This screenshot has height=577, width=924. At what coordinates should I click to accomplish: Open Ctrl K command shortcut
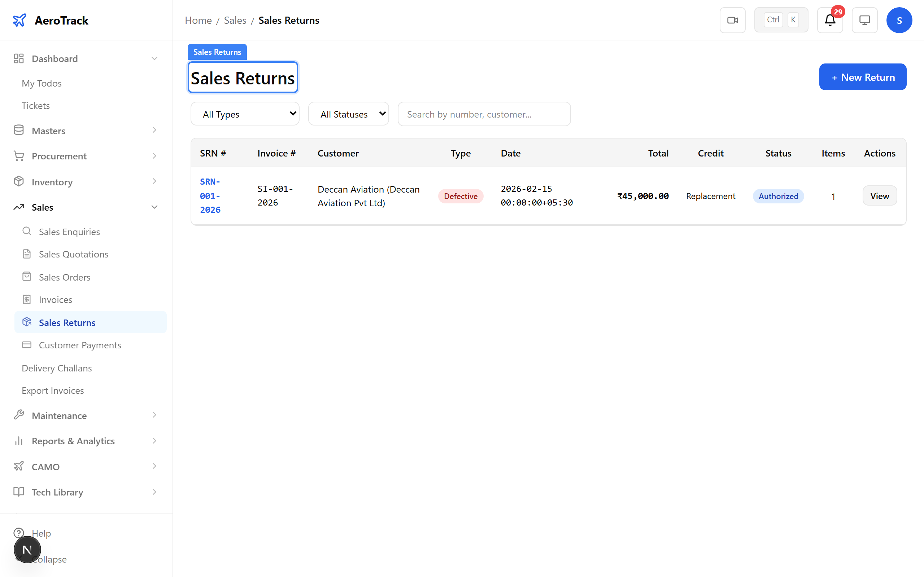point(781,20)
